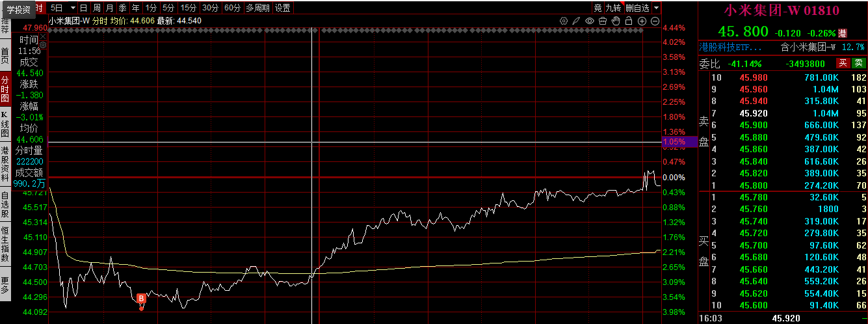The height and width of the screenshot is (324, 868).
Task: Click buy level 5 price 45.700
Action: tap(753, 245)
